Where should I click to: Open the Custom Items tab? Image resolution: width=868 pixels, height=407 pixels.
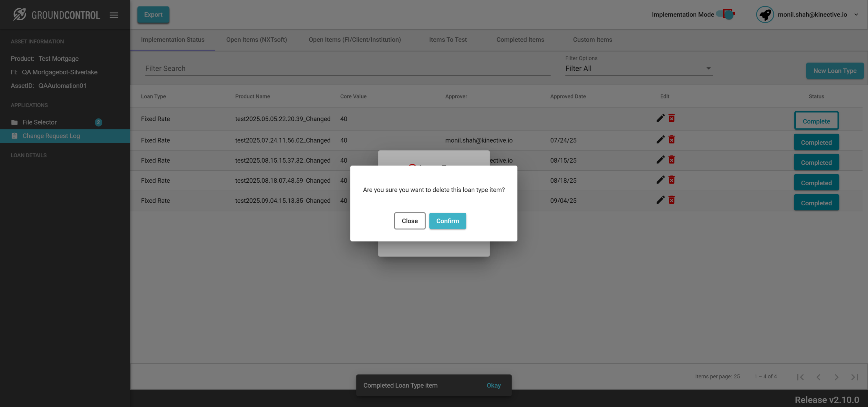pos(592,40)
